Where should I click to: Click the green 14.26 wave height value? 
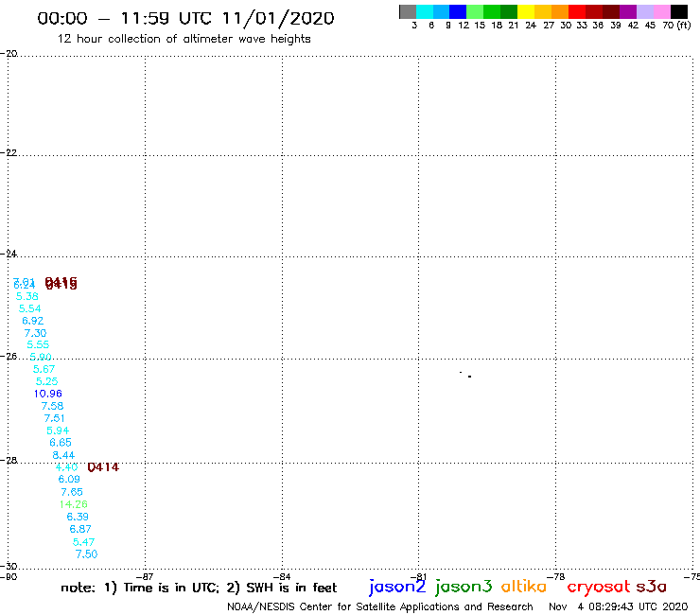pyautogui.click(x=73, y=504)
